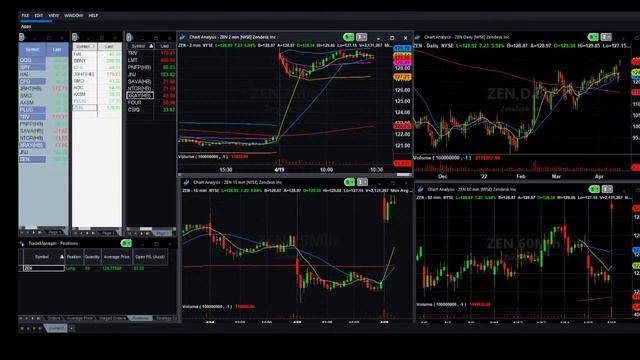
Task: Select the ZEN row in blue watchlist
Action: pos(43,159)
